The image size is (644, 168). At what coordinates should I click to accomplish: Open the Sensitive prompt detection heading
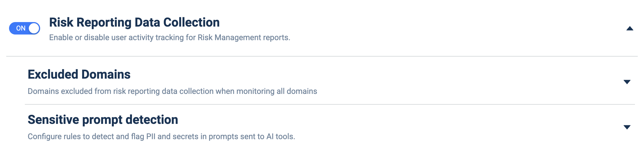[103, 120]
